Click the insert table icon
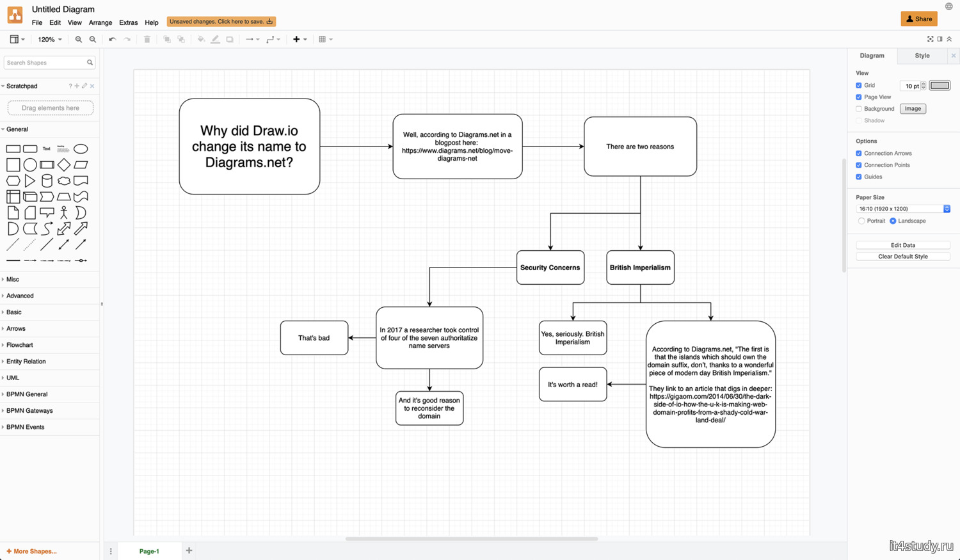This screenshot has height=560, width=960. (323, 40)
